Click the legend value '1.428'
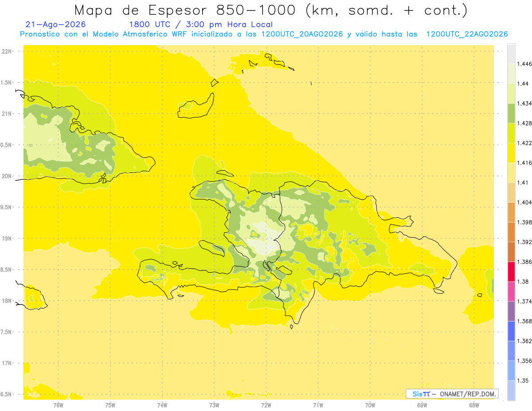This screenshot has height=411, width=532. pyautogui.click(x=525, y=123)
